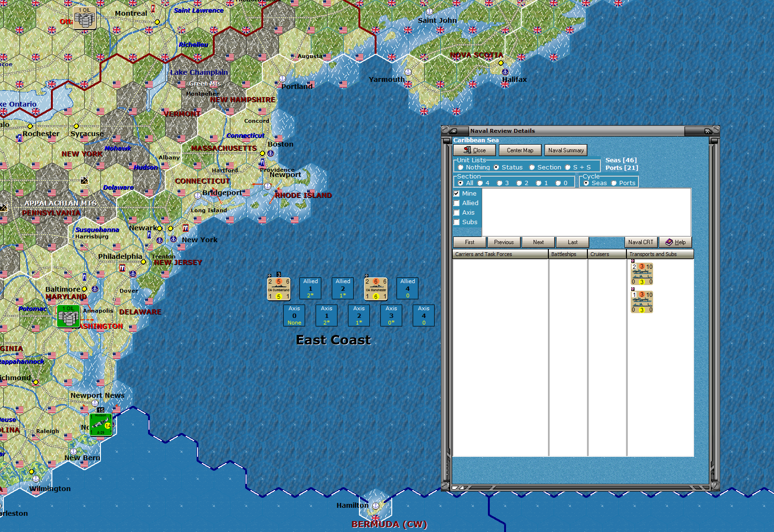Click the Axis 2 sea-box section
This screenshot has width=774, height=532.
(x=359, y=315)
